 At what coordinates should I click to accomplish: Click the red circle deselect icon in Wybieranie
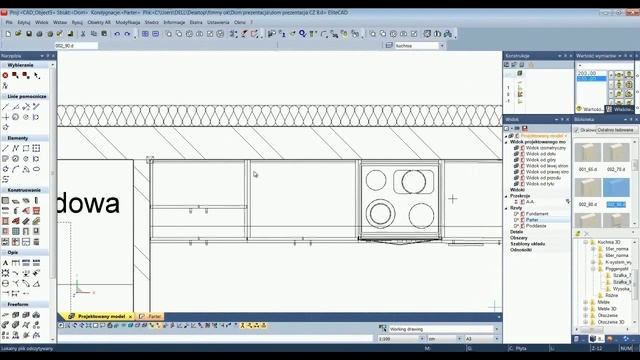(5, 76)
